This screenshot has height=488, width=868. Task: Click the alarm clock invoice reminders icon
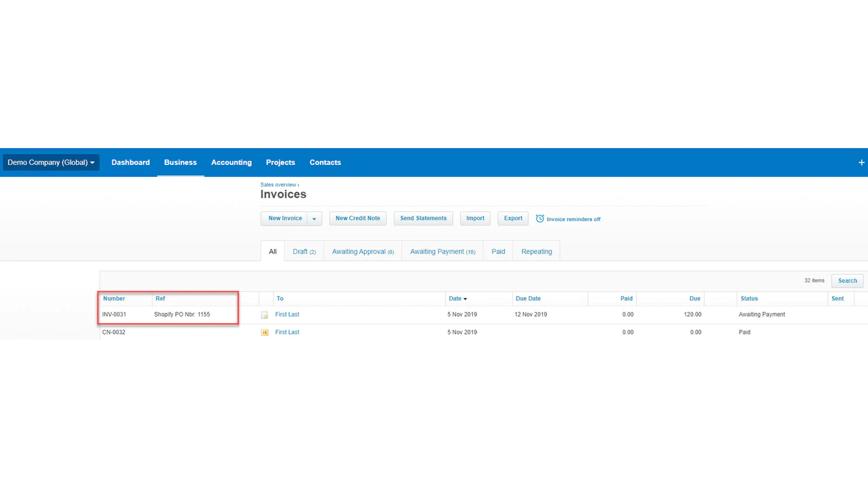click(540, 219)
